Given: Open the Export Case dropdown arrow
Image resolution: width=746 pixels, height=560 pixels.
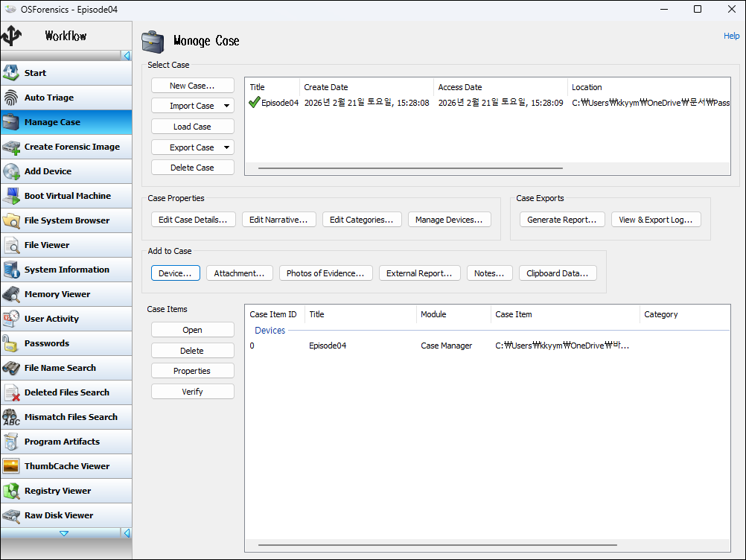Looking at the screenshot, I should (227, 147).
